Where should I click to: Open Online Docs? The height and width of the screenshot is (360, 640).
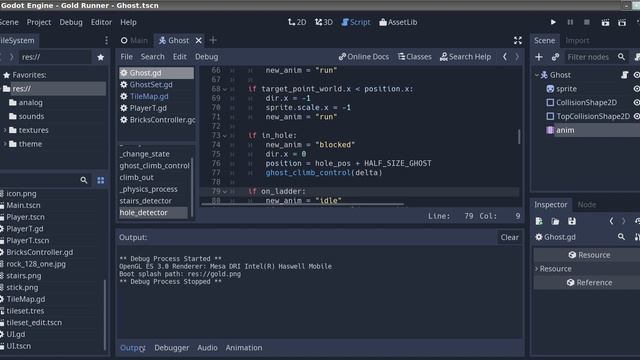click(x=364, y=57)
